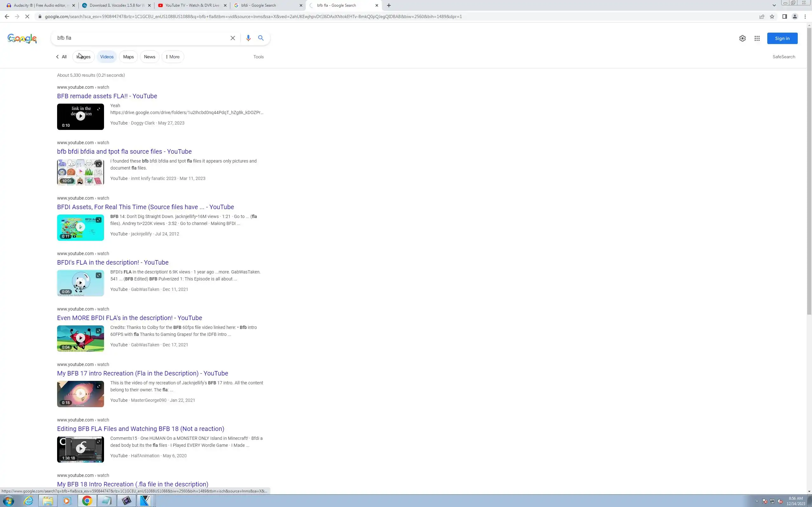Open the tab search chevron

pos(774,5)
